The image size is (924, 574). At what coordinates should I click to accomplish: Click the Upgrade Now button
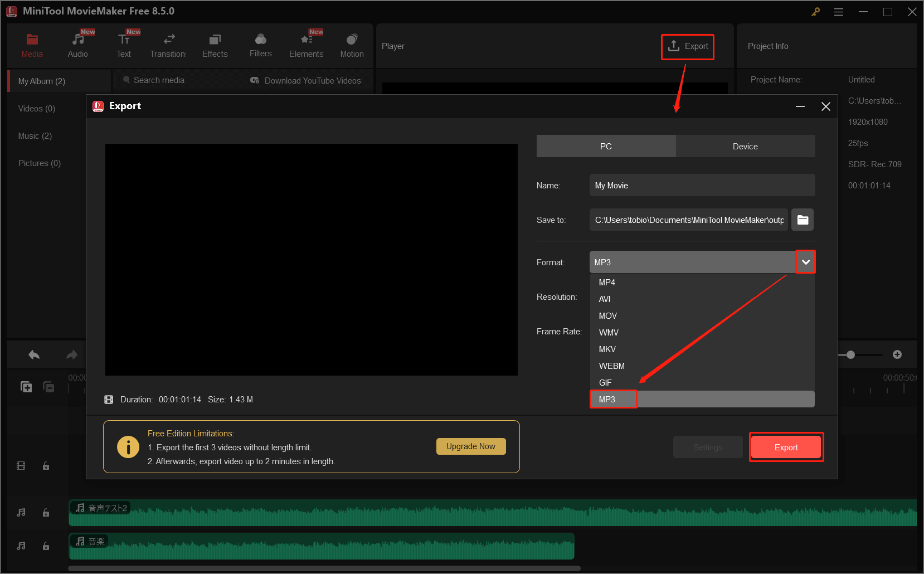471,446
